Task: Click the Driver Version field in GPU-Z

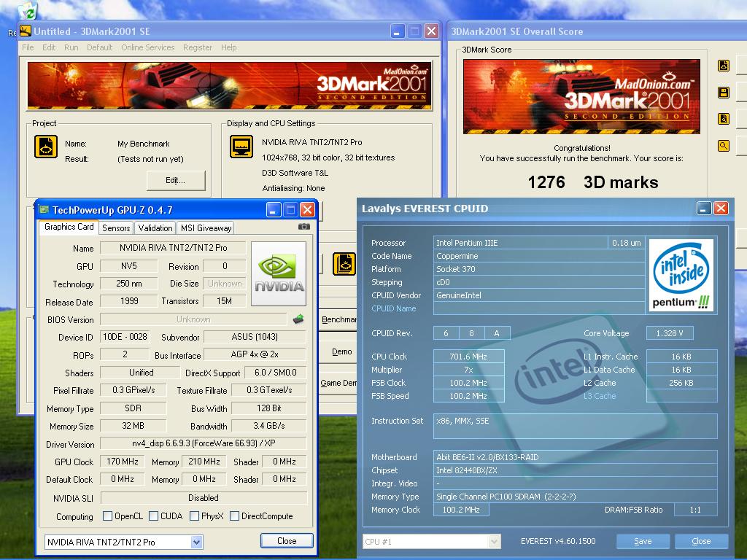Action: pyautogui.click(x=204, y=443)
